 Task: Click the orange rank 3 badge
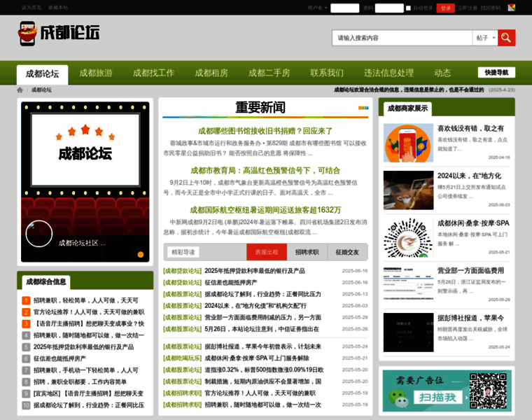click(x=26, y=323)
